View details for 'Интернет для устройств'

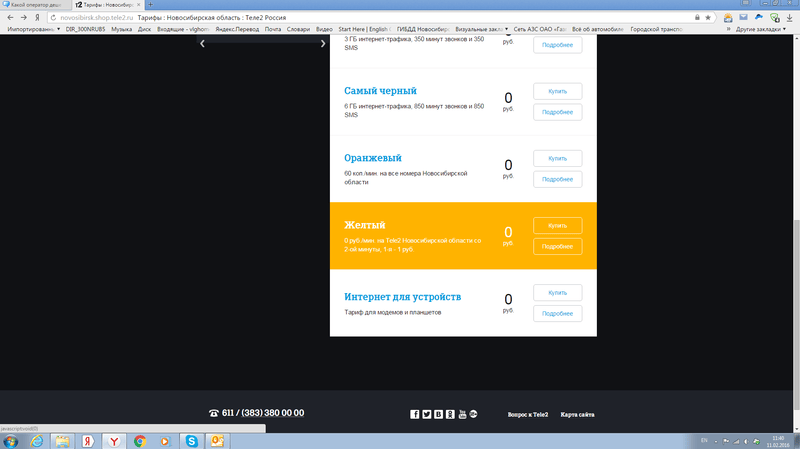pyautogui.click(x=558, y=314)
